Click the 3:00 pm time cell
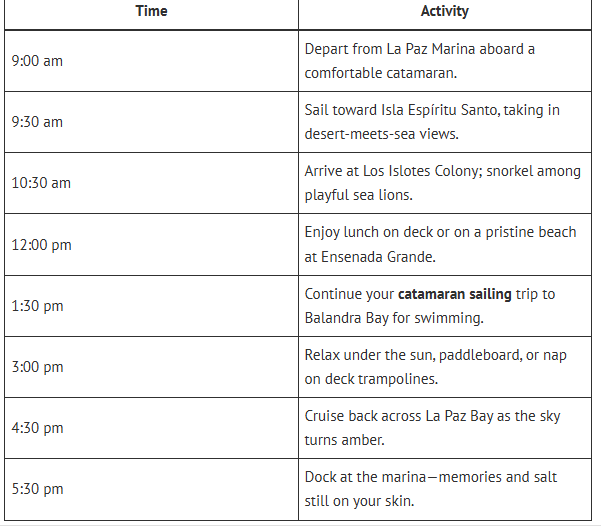The height and width of the screenshot is (526, 601). click(x=37, y=367)
